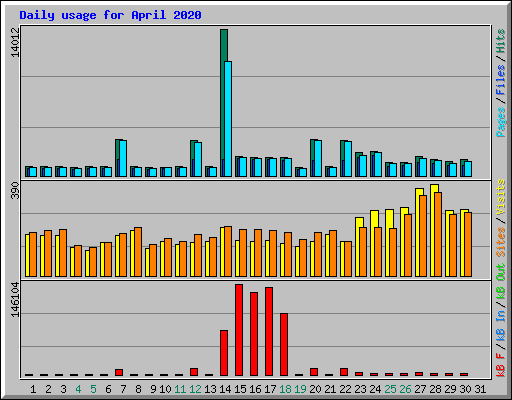Screen dimensions: 512x400
Task: Click the 'kB F' legend label
Action: coord(501,365)
